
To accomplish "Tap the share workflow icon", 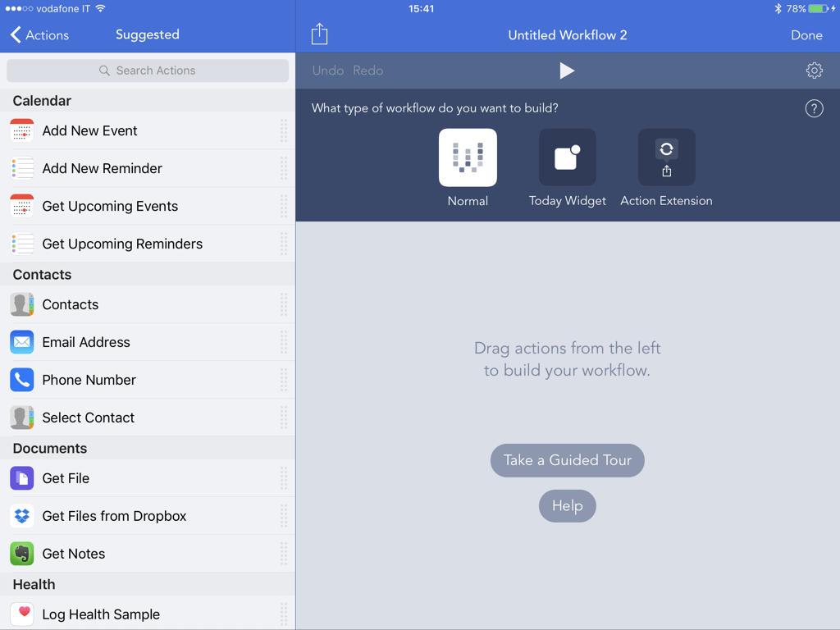I will point(319,34).
